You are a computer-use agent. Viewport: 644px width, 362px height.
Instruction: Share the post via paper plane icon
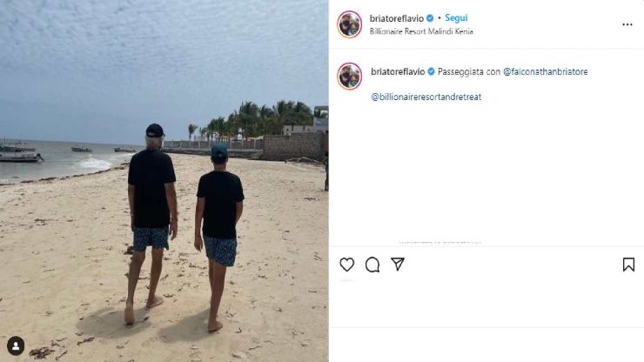coord(398,264)
